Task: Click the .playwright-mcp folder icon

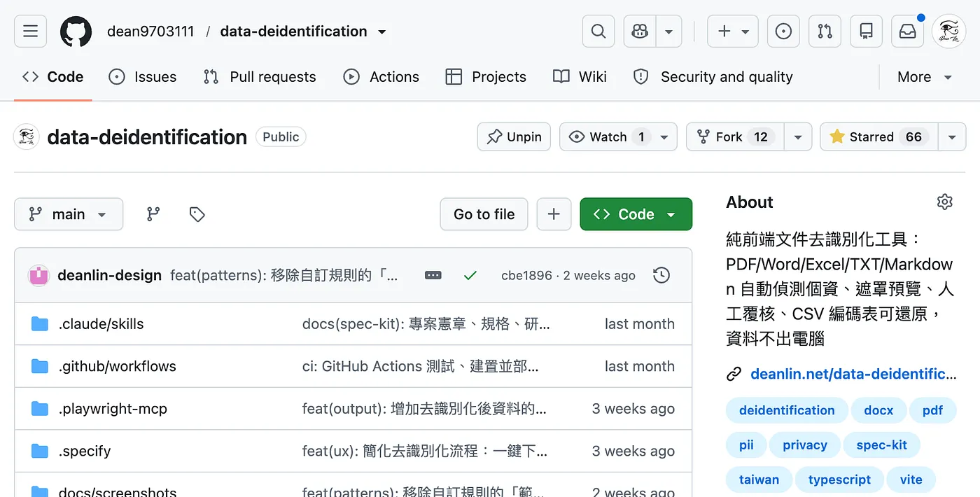Action: tap(40, 409)
